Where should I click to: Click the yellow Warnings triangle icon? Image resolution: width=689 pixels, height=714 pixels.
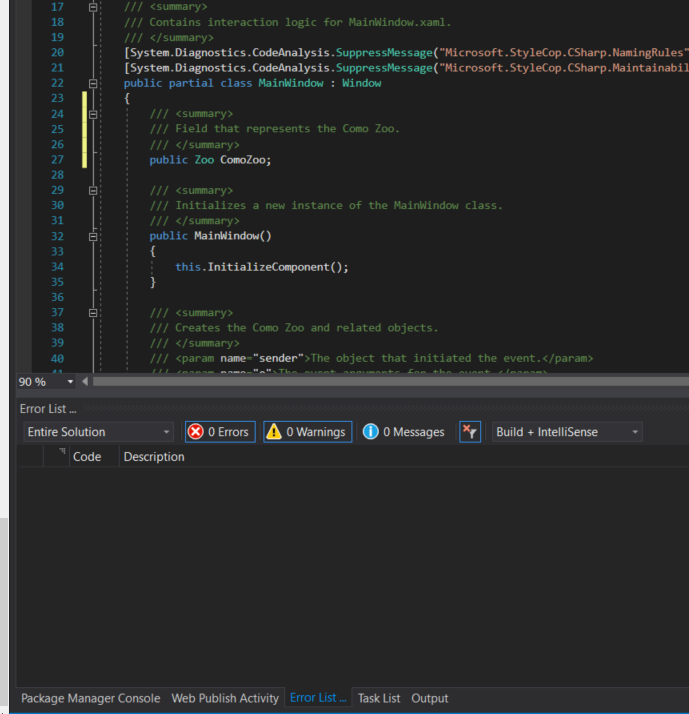click(274, 432)
